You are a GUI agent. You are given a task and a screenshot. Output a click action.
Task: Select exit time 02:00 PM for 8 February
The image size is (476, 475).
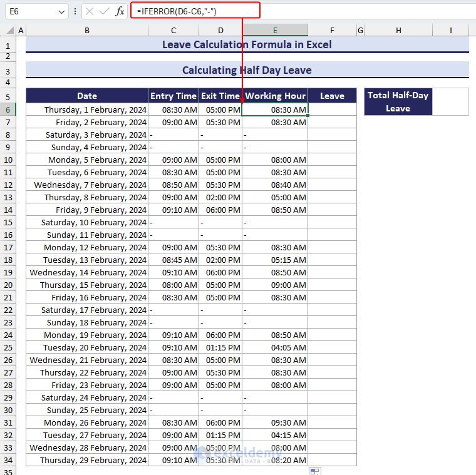(220, 198)
